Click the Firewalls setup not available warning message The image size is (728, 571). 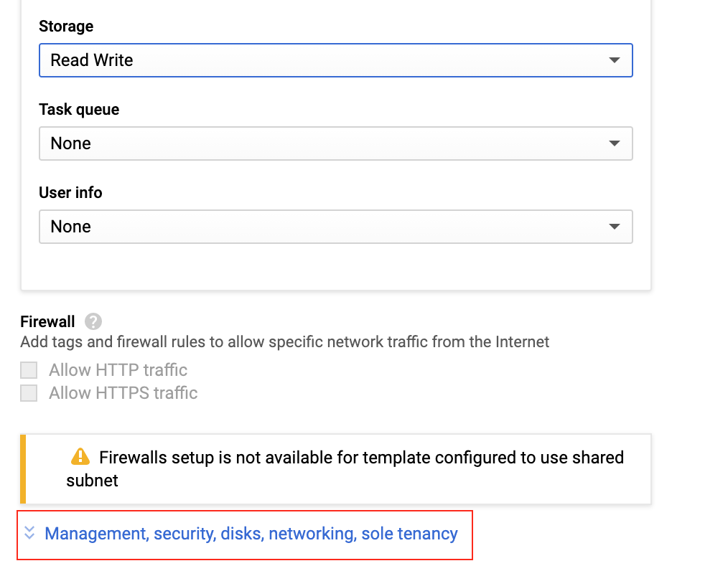[345, 469]
